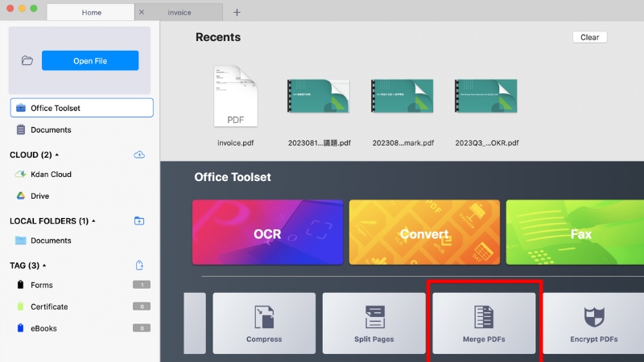This screenshot has width=644, height=362.
Task: Open the Split Pages tool
Action: tap(374, 323)
